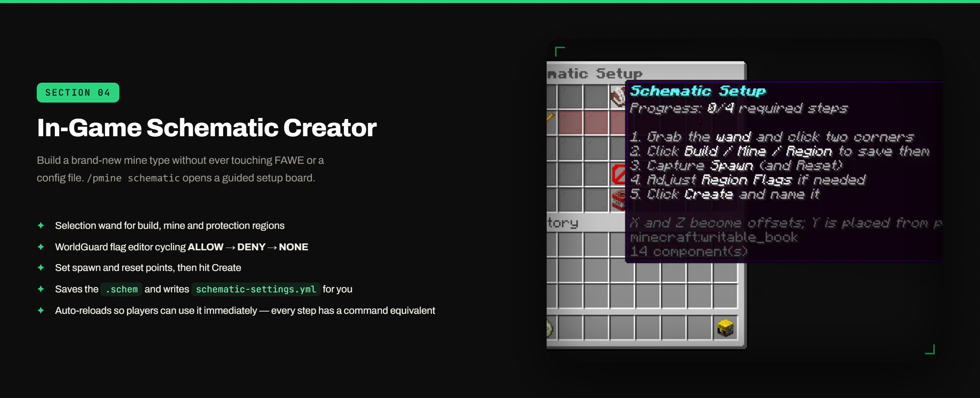This screenshot has width=980, height=398.
Task: Click sparkle bullet next to Auto-reloads line
Action: [41, 310]
